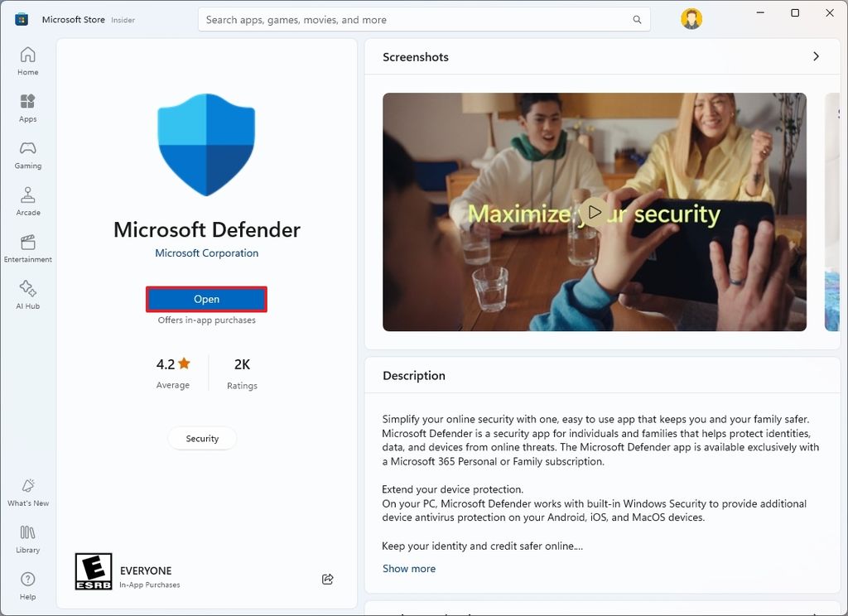This screenshot has height=616, width=848.
Task: Expand all Screenshots with the chevron arrow
Action: (x=816, y=56)
